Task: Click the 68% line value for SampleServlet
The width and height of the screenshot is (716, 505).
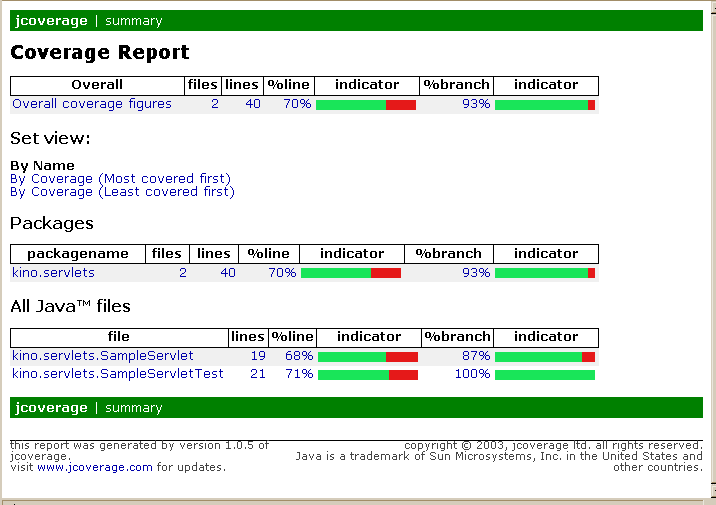Action: click(299, 356)
